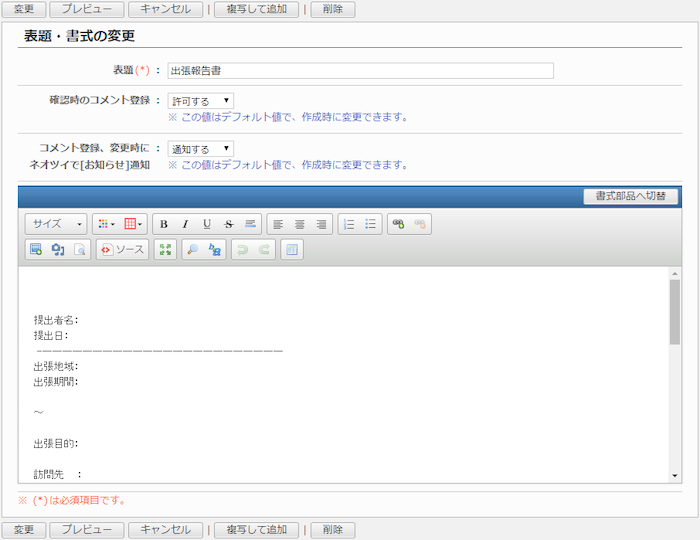Insert a bulleted list
The width and height of the screenshot is (700, 540).
point(371,224)
